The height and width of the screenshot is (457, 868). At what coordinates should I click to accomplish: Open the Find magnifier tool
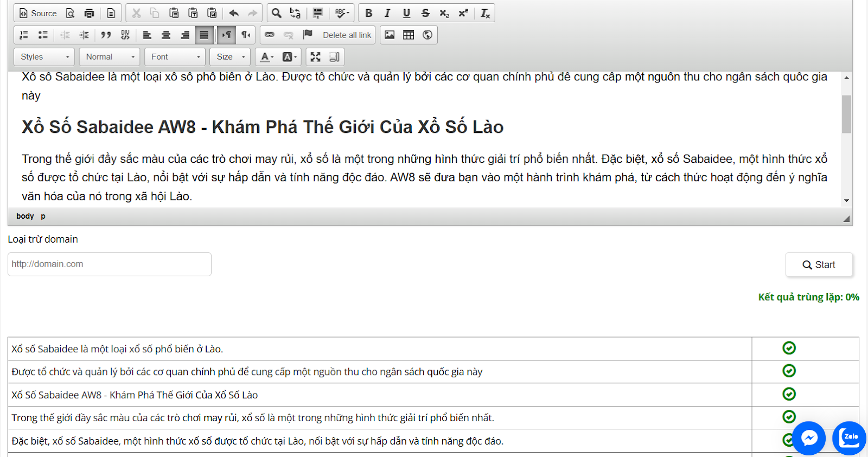[x=277, y=13]
